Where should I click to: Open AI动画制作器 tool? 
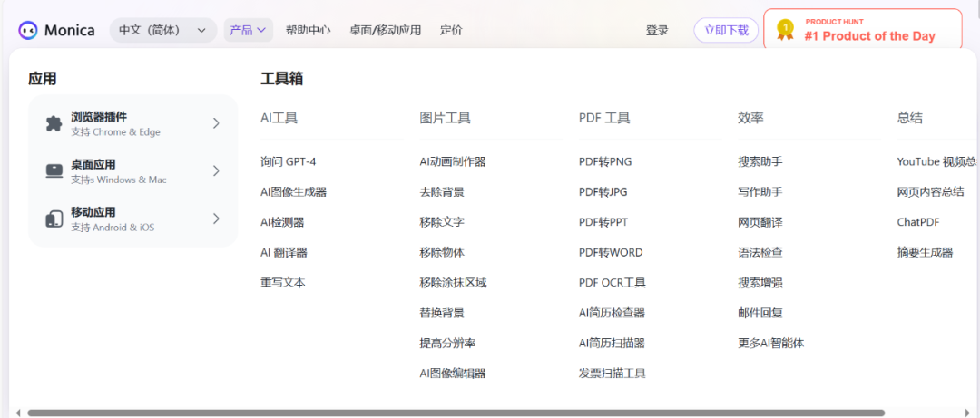tap(453, 161)
